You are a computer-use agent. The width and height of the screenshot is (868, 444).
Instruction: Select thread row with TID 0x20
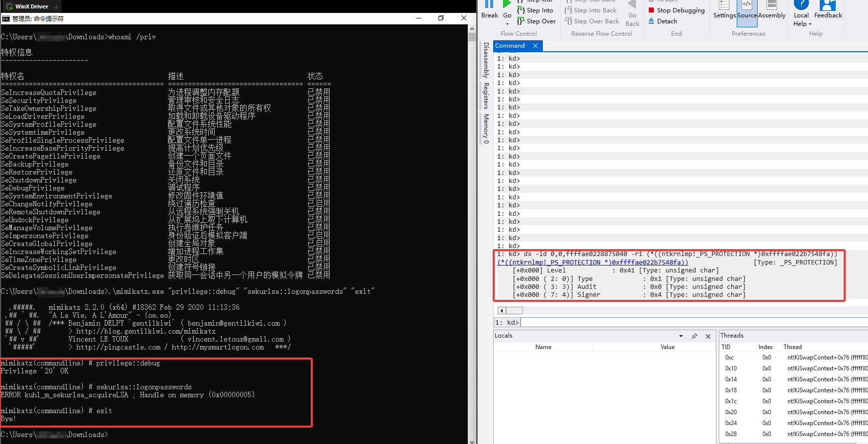[x=794, y=412]
